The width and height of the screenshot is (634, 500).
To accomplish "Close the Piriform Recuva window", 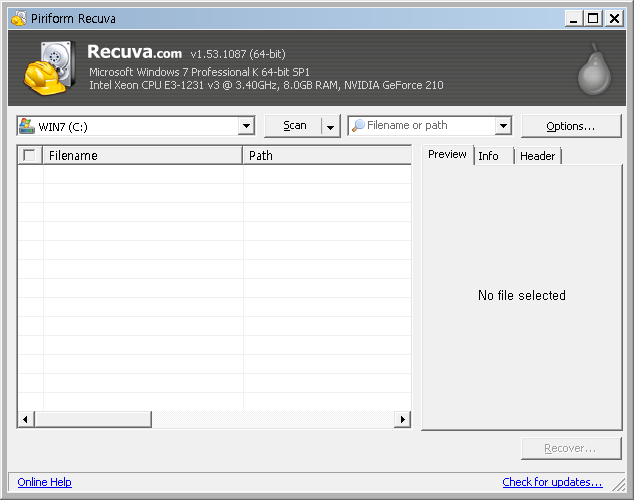I will tap(614, 19).
